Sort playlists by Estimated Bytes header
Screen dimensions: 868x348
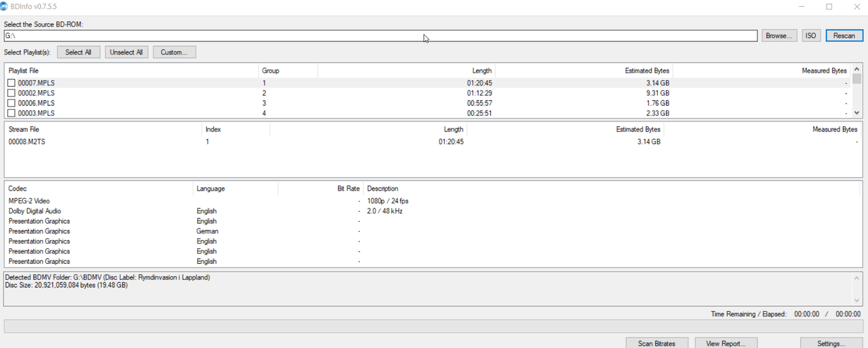pyautogui.click(x=585, y=71)
